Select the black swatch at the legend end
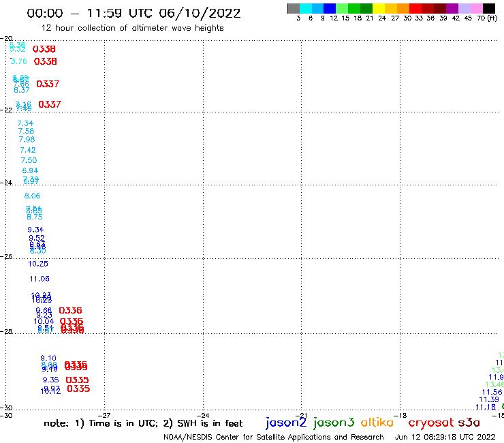This screenshot has width=504, height=443. tap(489, 8)
